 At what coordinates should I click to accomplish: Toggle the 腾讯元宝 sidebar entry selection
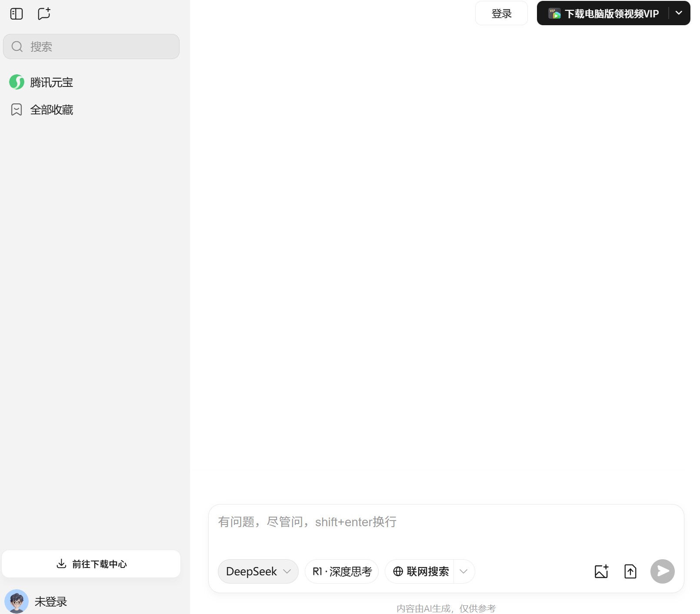tap(51, 82)
